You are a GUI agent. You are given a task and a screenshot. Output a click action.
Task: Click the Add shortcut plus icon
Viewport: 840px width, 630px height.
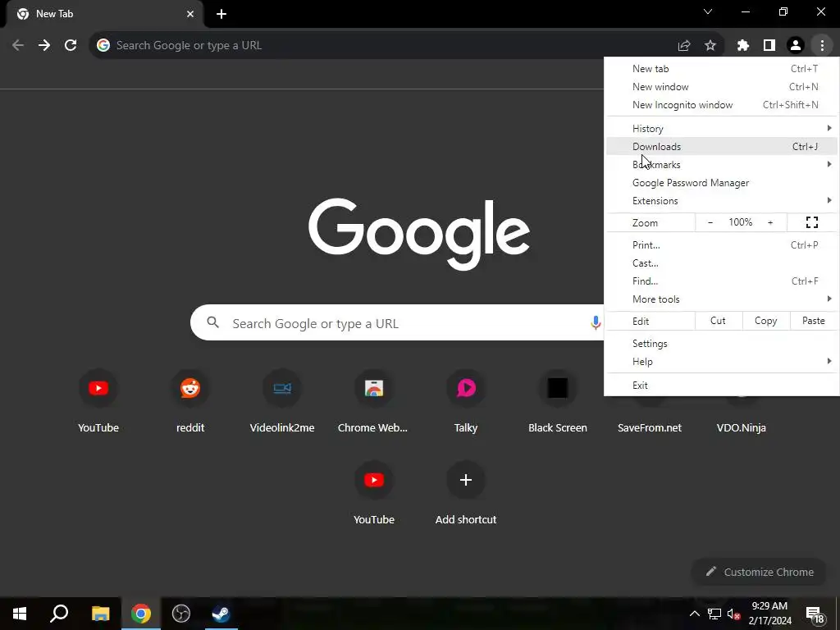click(466, 480)
